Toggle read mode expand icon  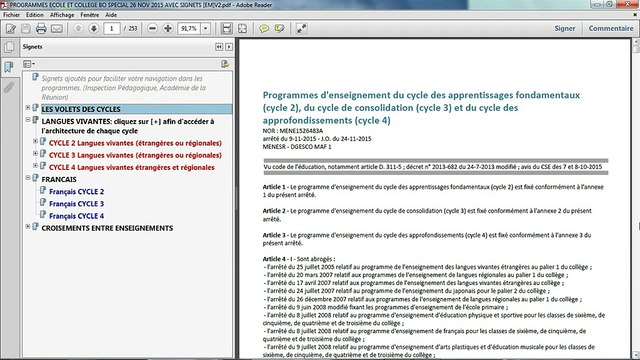(x=301, y=29)
